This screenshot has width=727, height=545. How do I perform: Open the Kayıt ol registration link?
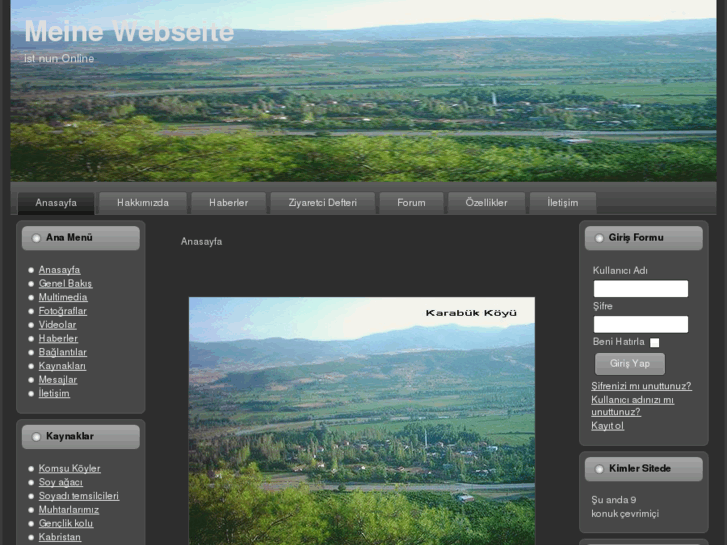coord(607,426)
